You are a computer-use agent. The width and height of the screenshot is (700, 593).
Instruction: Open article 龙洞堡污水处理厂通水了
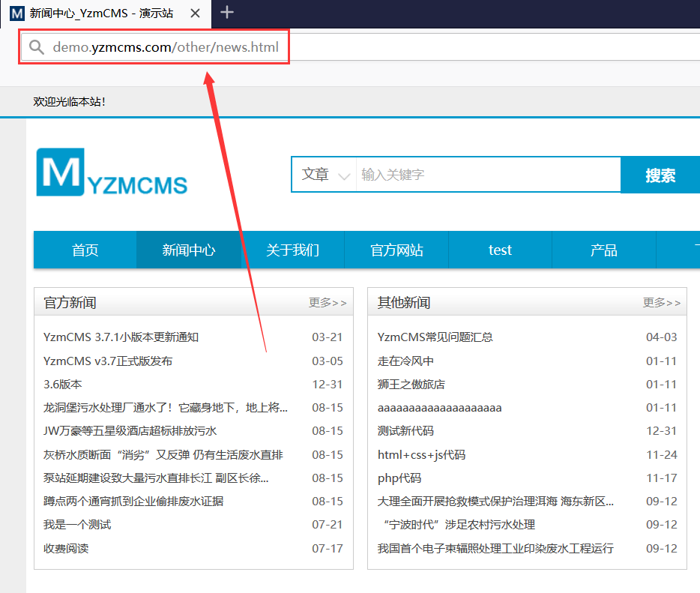[x=166, y=408]
